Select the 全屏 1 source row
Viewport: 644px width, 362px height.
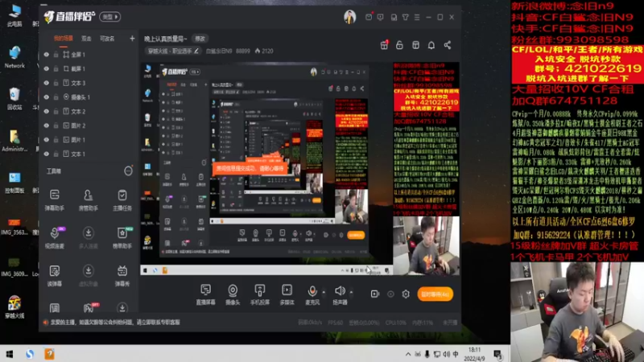click(x=89, y=55)
